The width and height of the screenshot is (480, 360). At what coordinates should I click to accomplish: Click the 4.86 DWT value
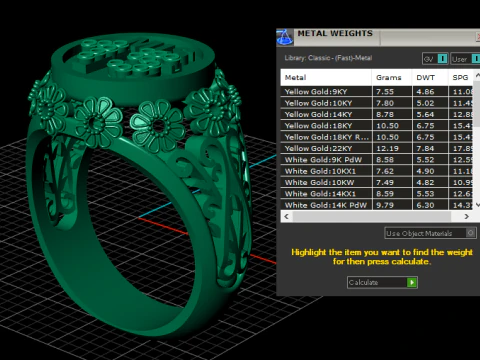[425, 92]
